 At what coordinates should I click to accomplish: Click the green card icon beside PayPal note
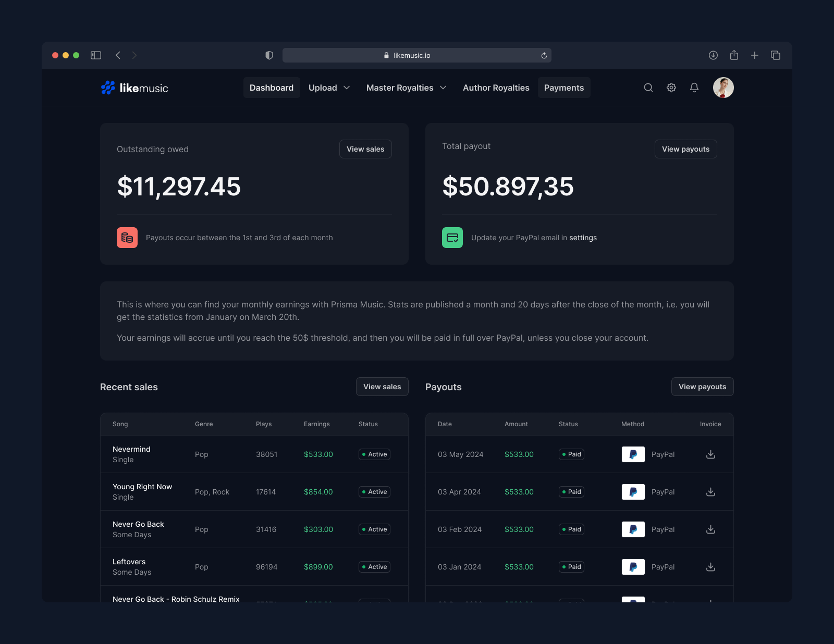[452, 238]
